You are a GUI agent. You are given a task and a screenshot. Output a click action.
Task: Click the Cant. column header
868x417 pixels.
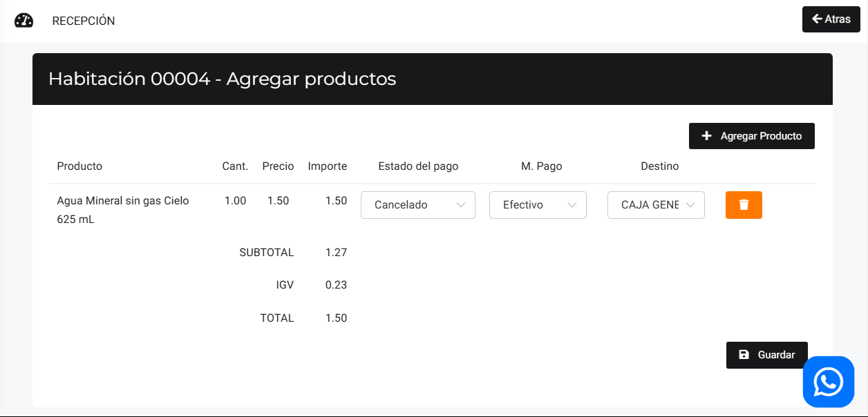[235, 166]
